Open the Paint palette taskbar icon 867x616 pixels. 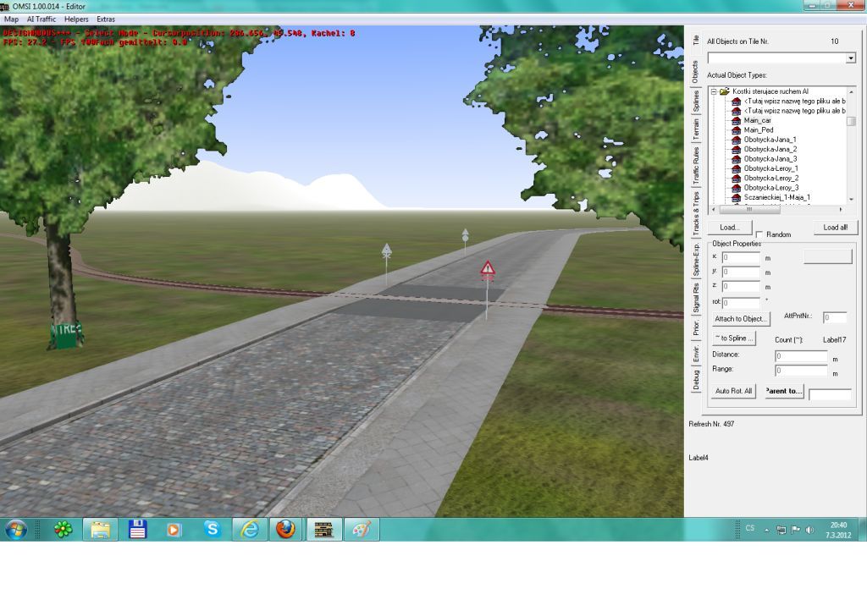click(361, 530)
